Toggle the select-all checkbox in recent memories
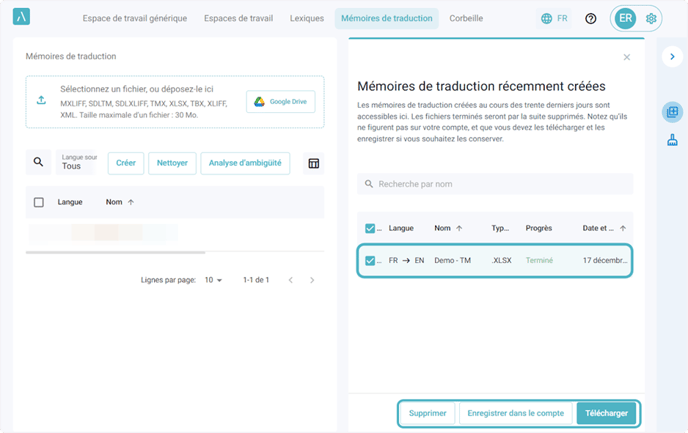The image size is (688, 433). [371, 228]
